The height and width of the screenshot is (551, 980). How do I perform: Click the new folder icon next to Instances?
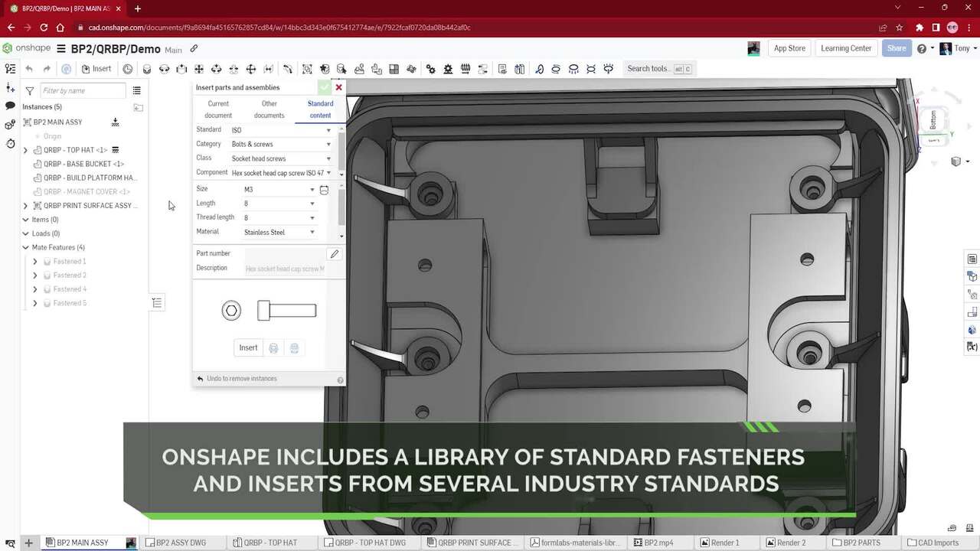[x=139, y=107]
